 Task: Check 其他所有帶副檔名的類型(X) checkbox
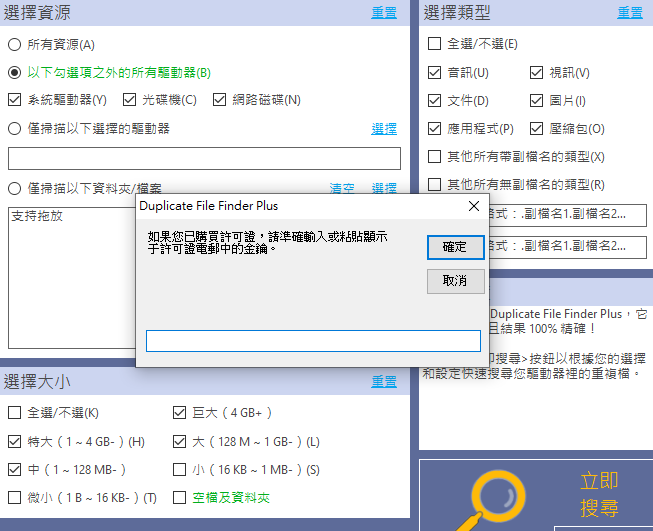pos(434,157)
